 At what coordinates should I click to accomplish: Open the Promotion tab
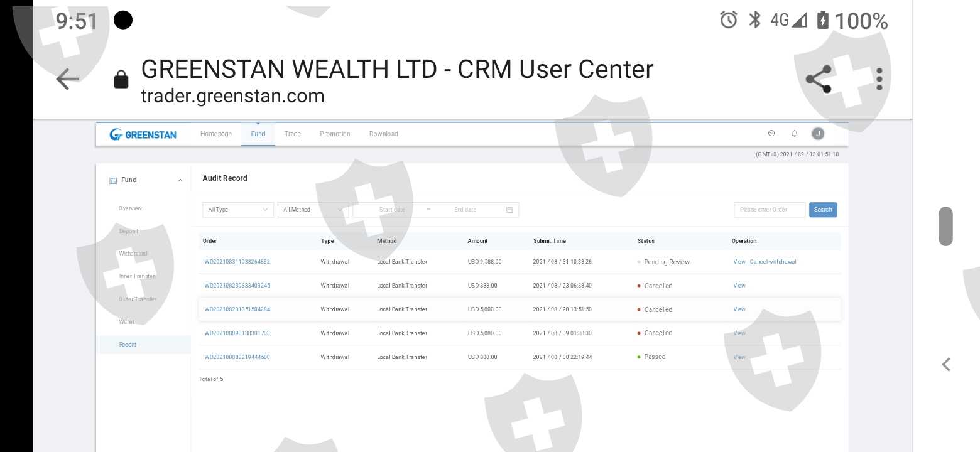[x=335, y=134]
